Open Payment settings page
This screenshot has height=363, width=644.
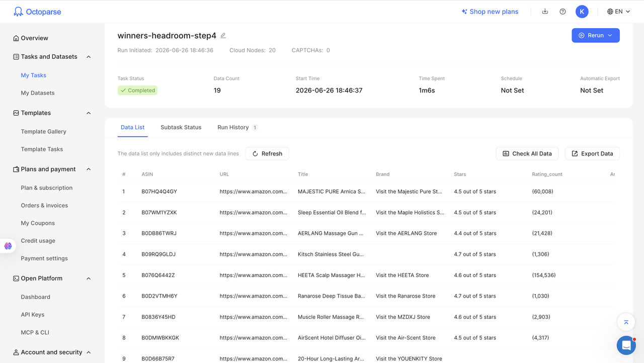(44, 258)
